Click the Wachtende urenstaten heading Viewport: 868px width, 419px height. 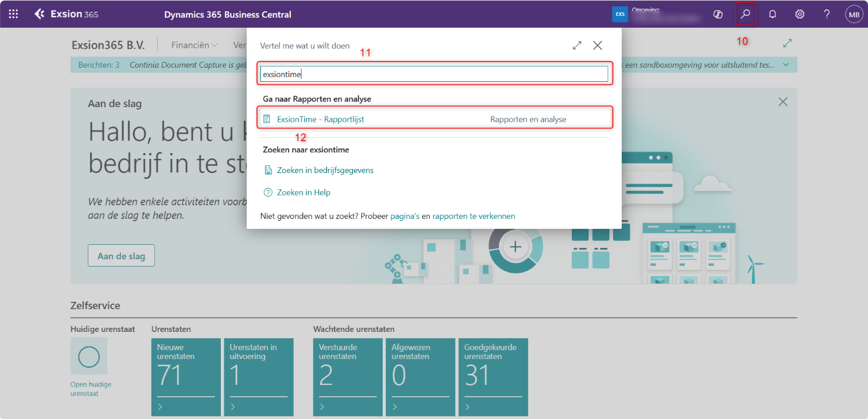pos(354,329)
